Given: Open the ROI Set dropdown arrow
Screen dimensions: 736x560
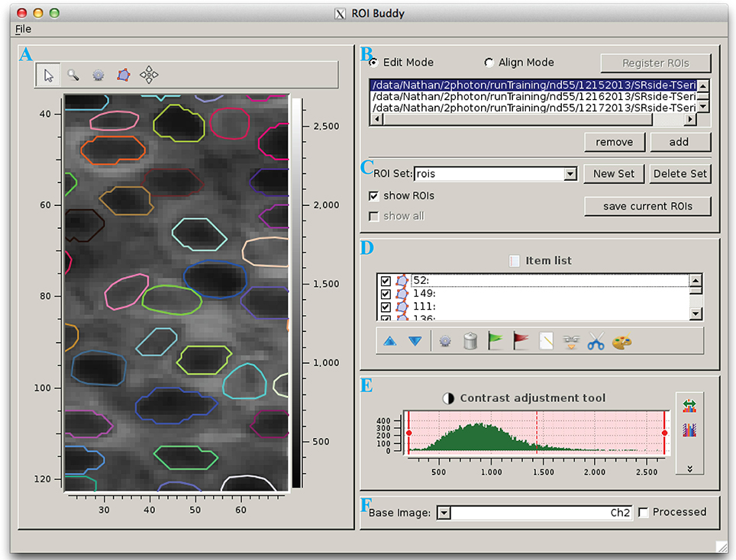Looking at the screenshot, I should point(570,174).
